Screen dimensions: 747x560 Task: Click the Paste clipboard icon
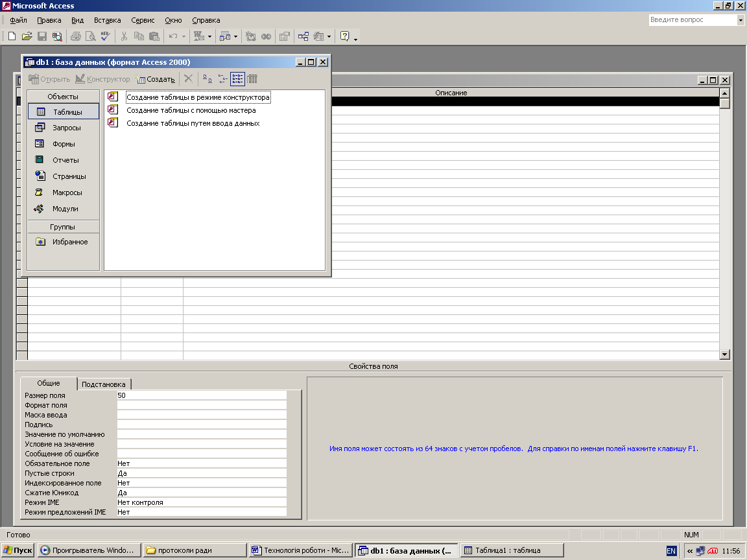coord(154,36)
